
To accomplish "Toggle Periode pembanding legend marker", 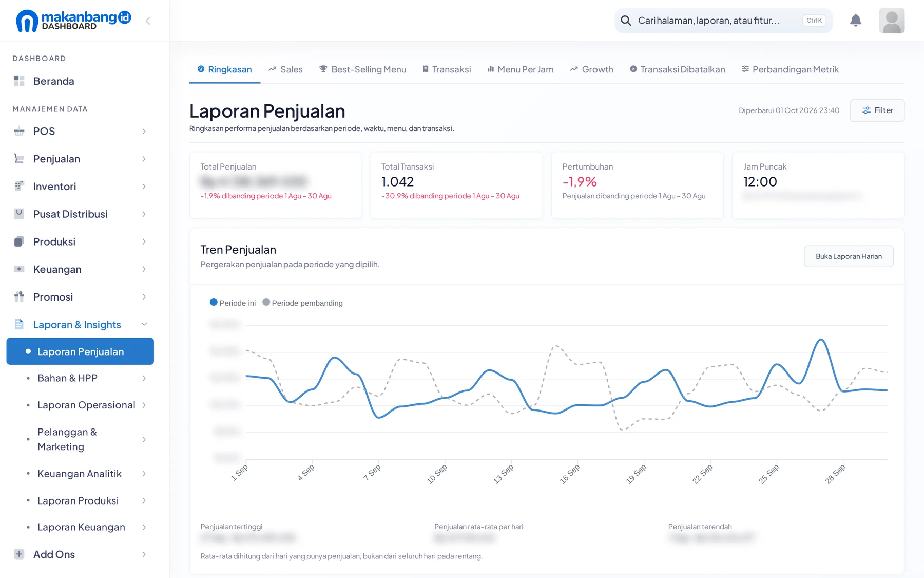I will [x=266, y=302].
